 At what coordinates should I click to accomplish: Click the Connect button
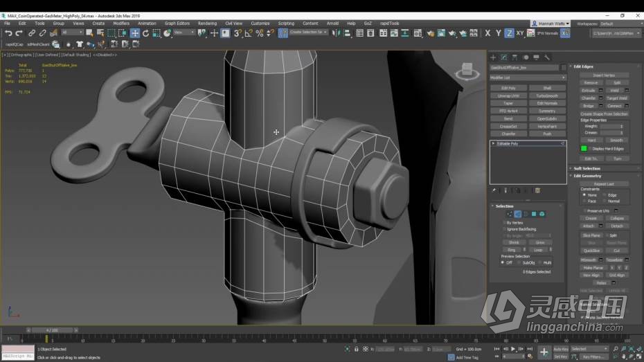[614, 106]
